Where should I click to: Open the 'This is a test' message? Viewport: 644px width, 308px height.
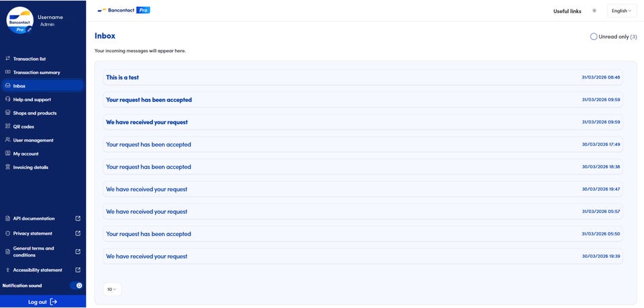(363, 77)
